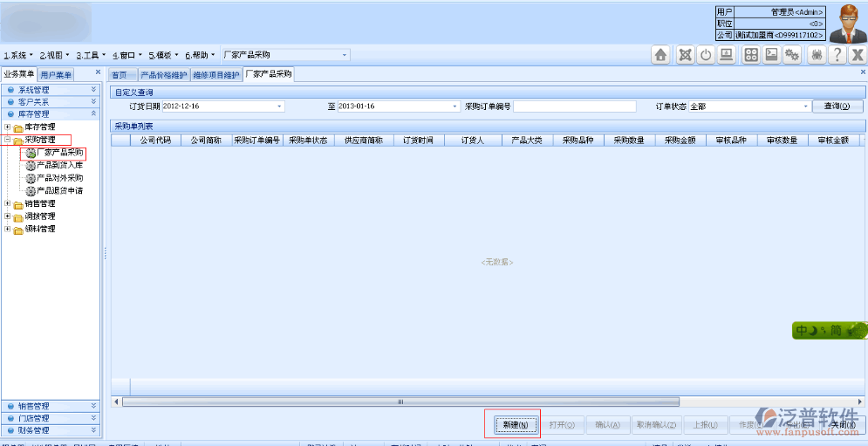
Task: Switch to the 产品价格维护 tab
Action: 163,75
